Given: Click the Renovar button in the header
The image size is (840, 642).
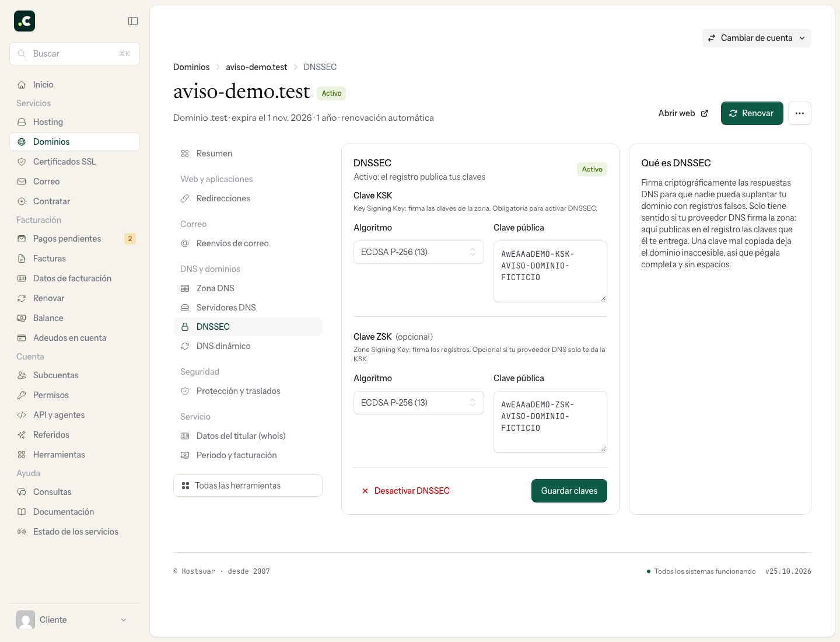Looking at the screenshot, I should pyautogui.click(x=752, y=113).
